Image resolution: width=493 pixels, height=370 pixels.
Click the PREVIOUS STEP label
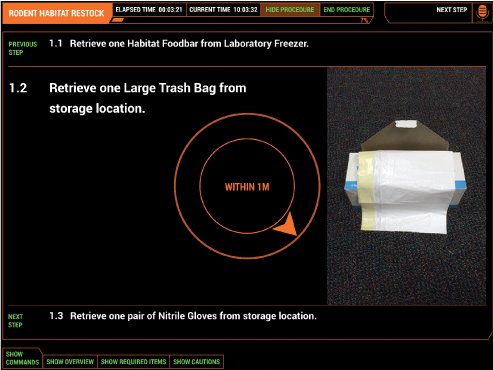23,48
